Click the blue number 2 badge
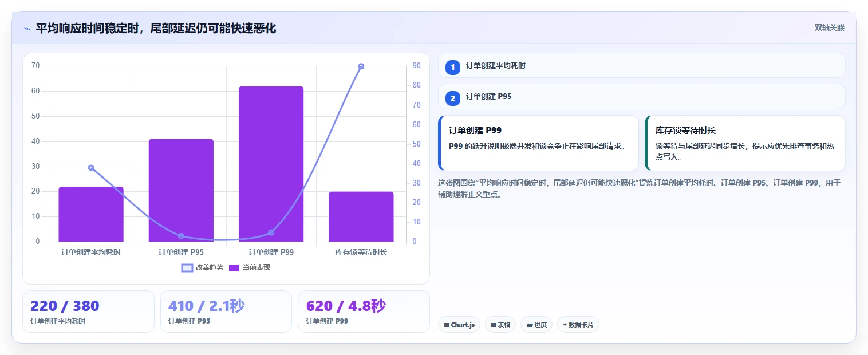Image resolution: width=868 pixels, height=355 pixels. [453, 98]
